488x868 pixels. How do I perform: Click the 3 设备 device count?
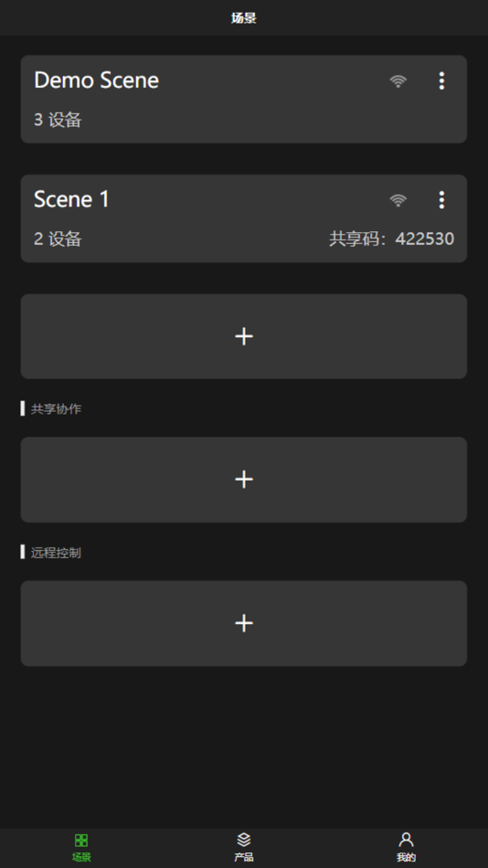(58, 120)
